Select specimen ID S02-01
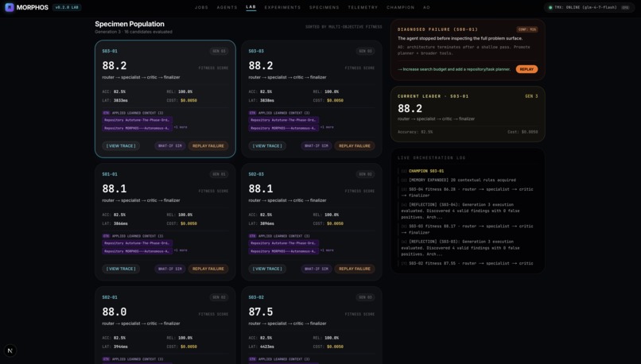This screenshot has width=641, height=364. [x=110, y=297]
